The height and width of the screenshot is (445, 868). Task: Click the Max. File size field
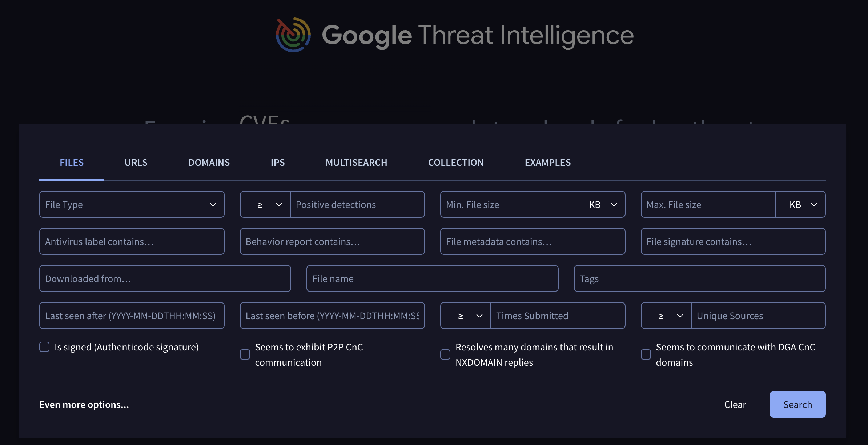point(708,204)
